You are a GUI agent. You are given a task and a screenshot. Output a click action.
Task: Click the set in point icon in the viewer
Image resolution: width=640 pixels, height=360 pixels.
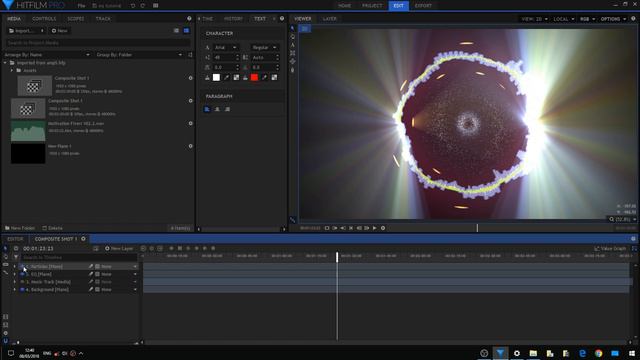335,228
